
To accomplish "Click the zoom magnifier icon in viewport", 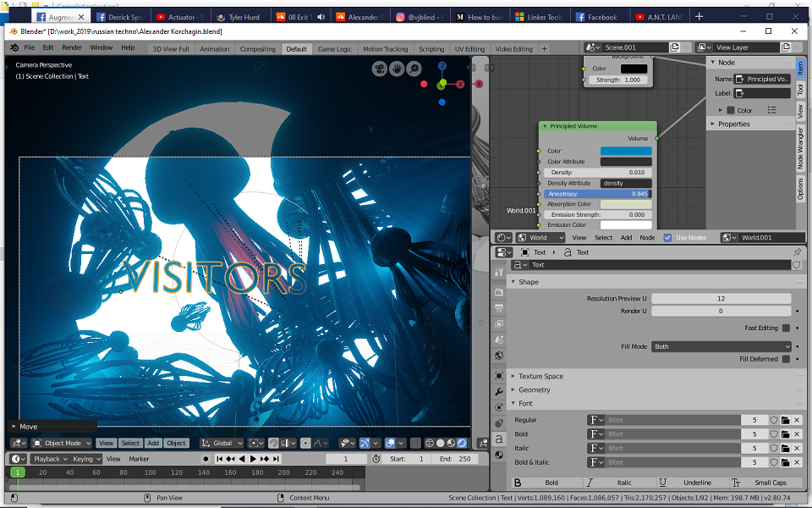I will pyautogui.click(x=414, y=69).
